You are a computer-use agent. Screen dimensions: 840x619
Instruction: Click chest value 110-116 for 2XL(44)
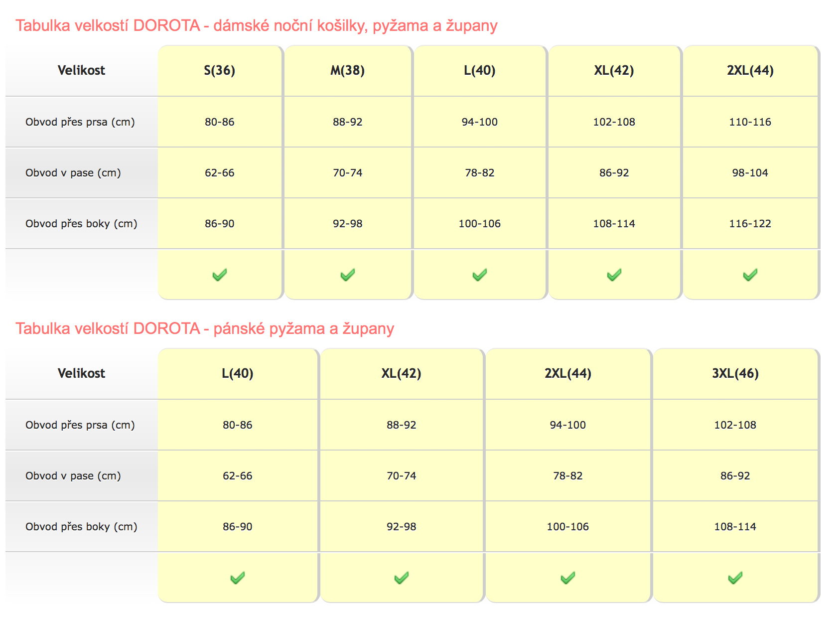click(x=750, y=122)
